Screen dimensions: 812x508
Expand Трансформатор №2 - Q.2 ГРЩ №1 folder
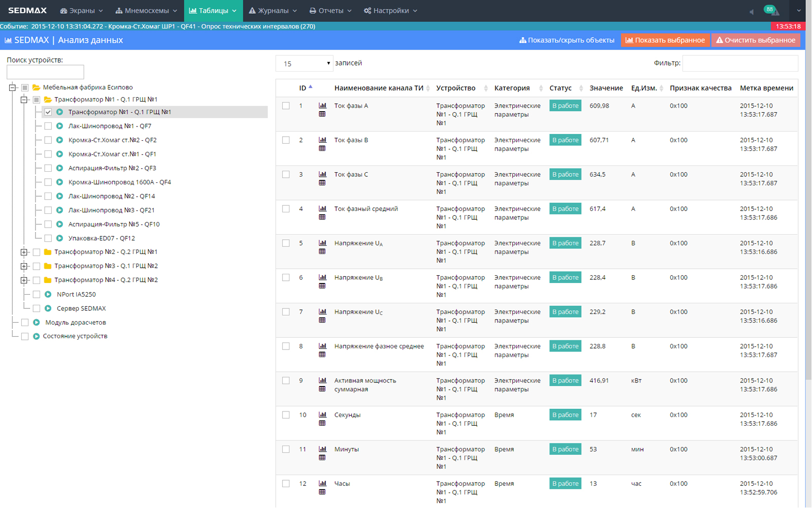pyautogui.click(x=24, y=252)
